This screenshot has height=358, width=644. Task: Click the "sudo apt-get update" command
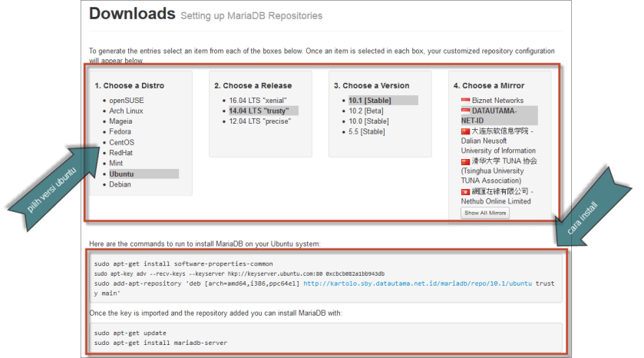click(x=130, y=333)
